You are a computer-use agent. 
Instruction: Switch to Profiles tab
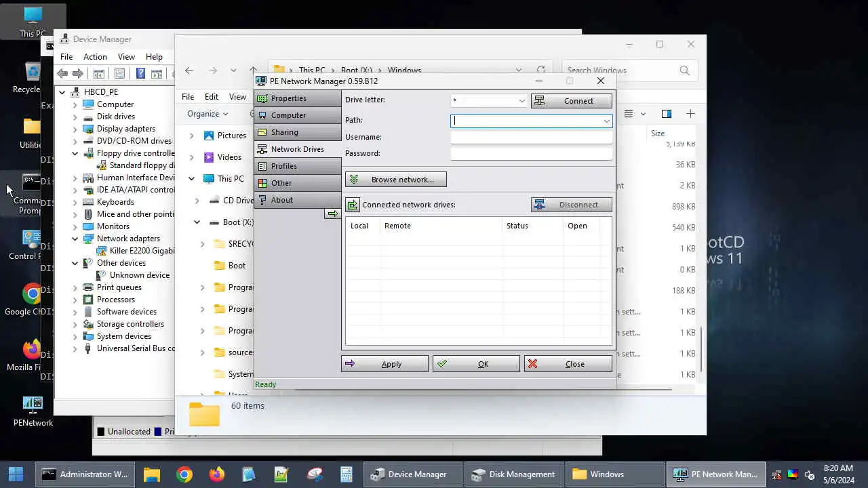298,166
